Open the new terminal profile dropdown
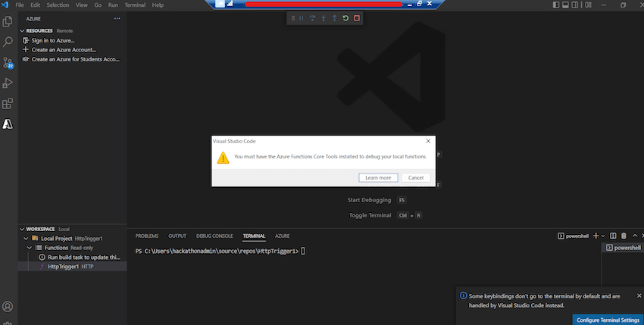644x325 pixels. click(x=603, y=236)
